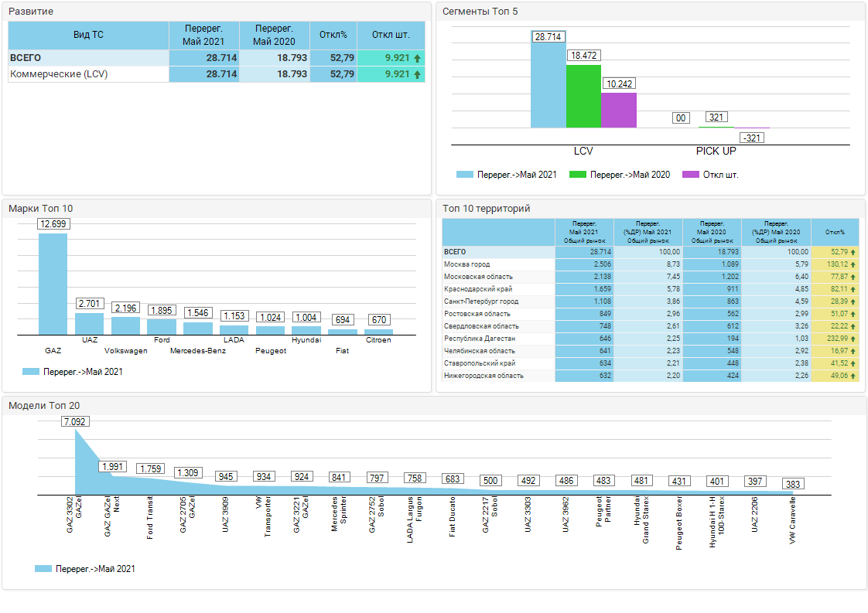Click the green up arrow in ВСЕГО row of Развитие table
This screenshot has height=613, width=868.
(418, 58)
